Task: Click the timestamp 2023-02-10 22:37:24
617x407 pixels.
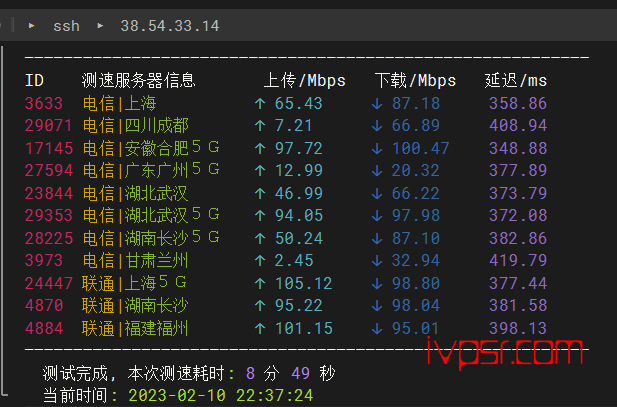Action: tap(221, 395)
